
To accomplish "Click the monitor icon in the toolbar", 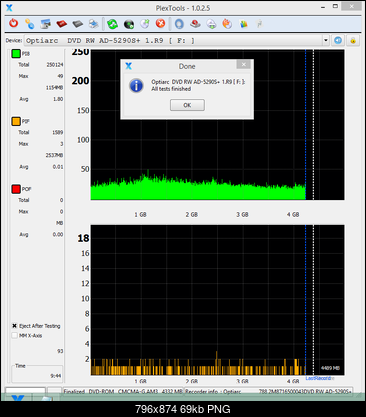I will pos(45,24).
